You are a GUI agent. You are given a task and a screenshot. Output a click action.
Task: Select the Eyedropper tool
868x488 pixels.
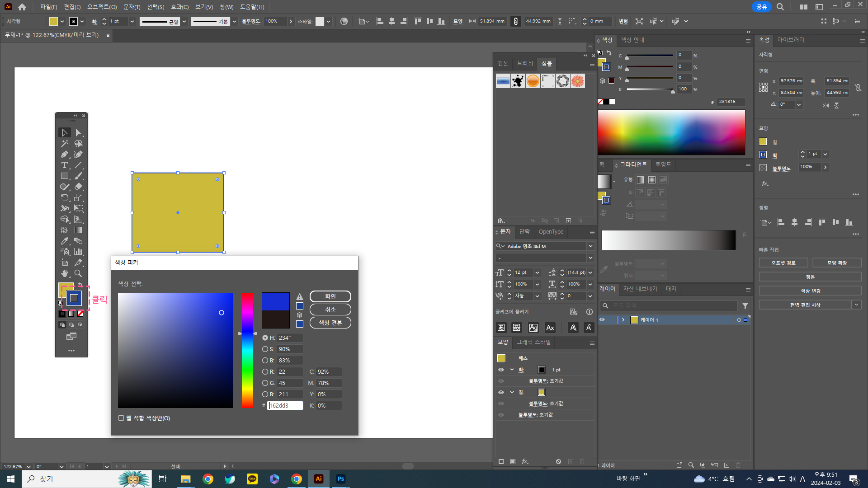pyautogui.click(x=65, y=241)
